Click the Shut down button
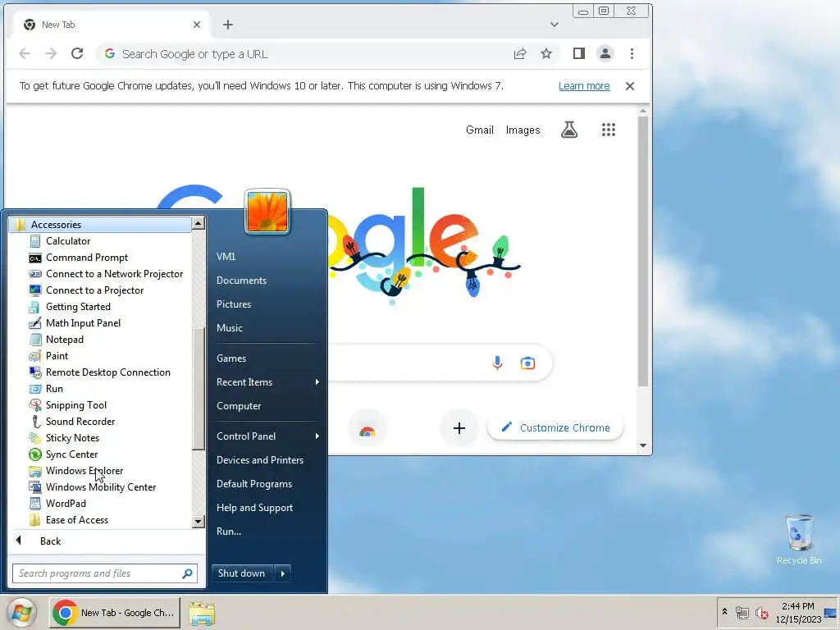The height and width of the screenshot is (630, 840). pos(242,573)
